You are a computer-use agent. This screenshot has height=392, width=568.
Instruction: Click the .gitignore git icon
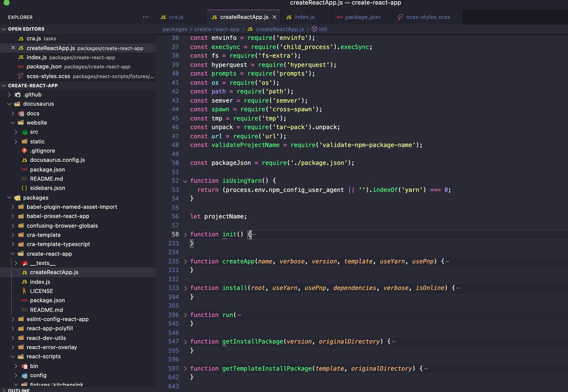pyautogui.click(x=24, y=151)
